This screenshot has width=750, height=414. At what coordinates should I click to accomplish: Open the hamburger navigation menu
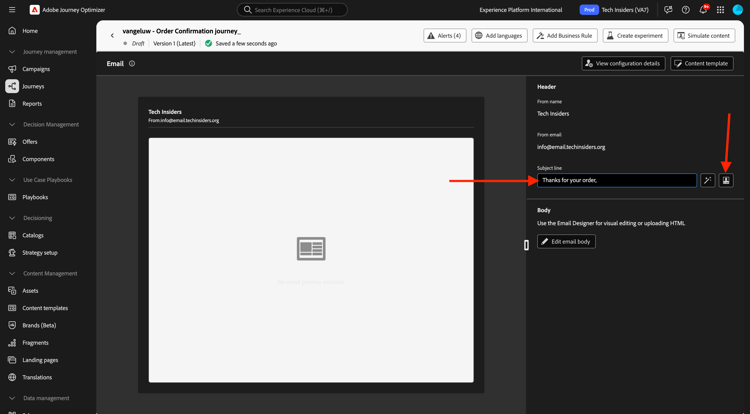click(x=12, y=10)
